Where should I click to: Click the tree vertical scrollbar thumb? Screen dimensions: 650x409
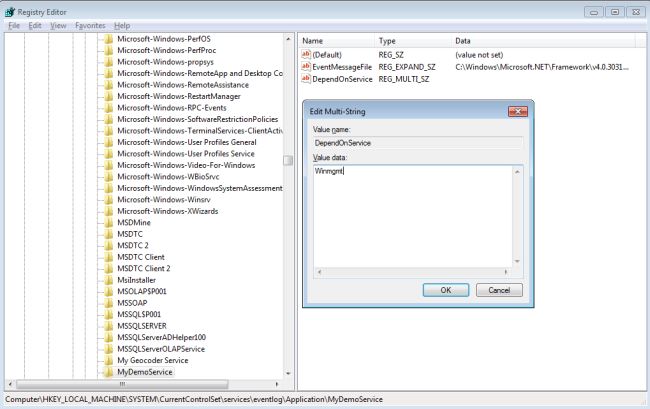pyautogui.click(x=288, y=160)
